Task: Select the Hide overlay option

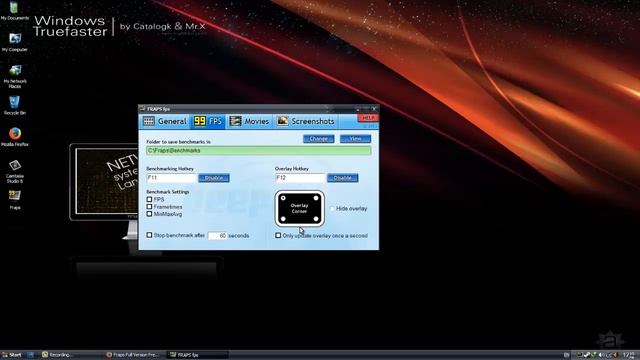Action: tap(332, 209)
